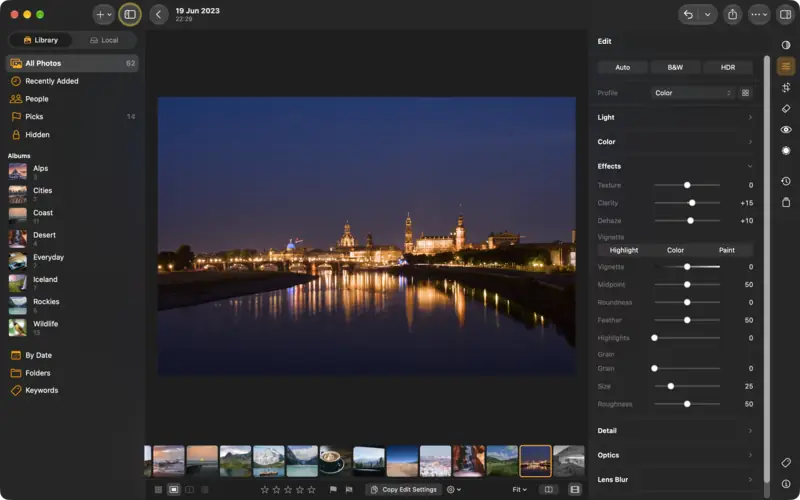Viewport: 800px width, 500px height.
Task: Click the Auto edit button
Action: 622,67
